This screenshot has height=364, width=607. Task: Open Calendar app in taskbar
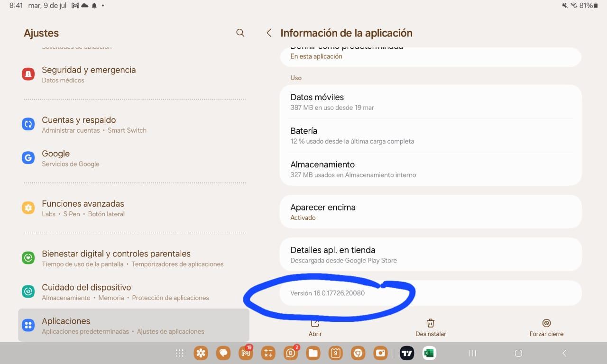click(335, 353)
